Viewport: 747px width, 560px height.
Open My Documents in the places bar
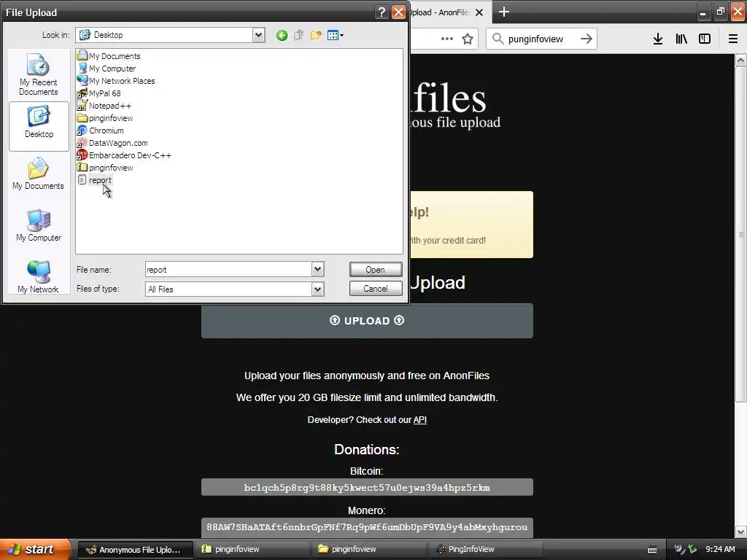click(x=39, y=174)
